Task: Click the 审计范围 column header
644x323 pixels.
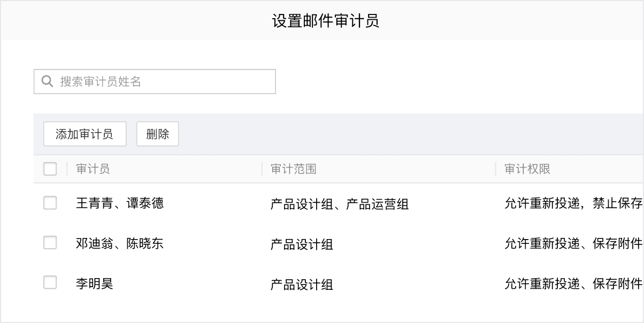Action: [294, 169]
